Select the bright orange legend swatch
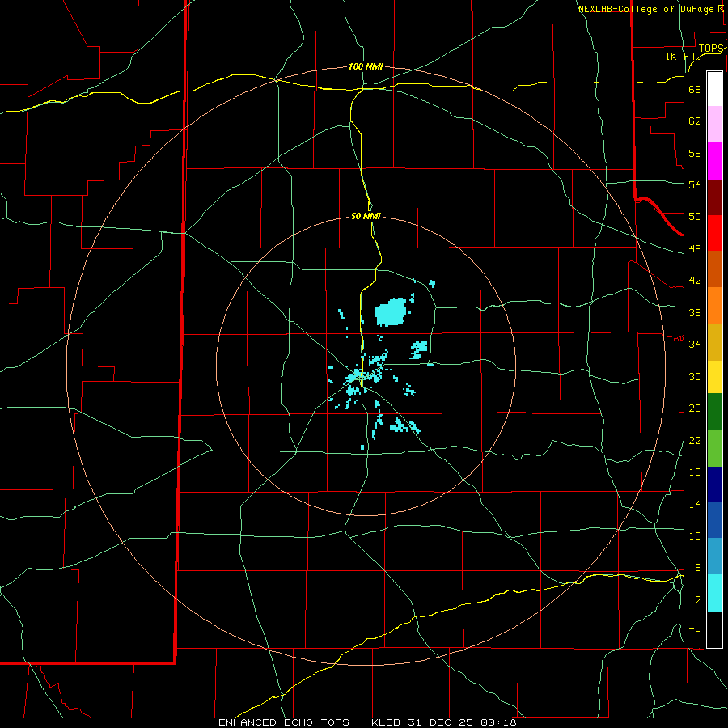Viewport: 728px width, 728px height. click(x=714, y=306)
